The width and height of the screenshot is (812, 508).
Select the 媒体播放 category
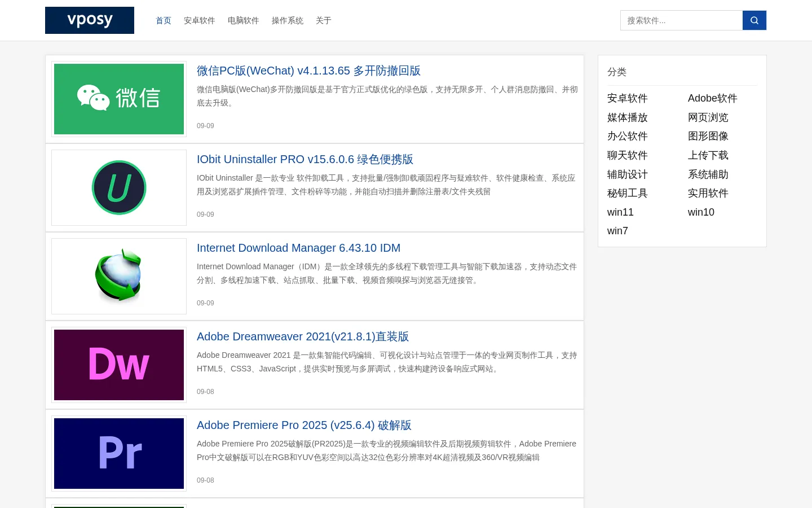click(x=628, y=117)
